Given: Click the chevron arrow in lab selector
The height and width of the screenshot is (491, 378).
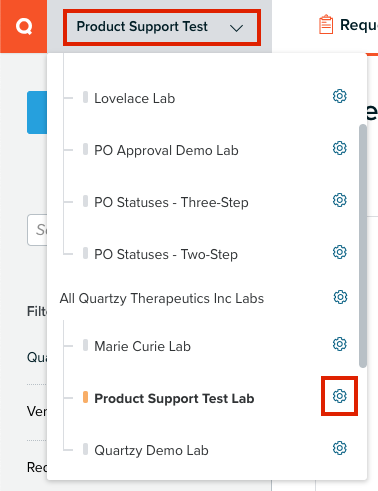Looking at the screenshot, I should tap(236, 28).
